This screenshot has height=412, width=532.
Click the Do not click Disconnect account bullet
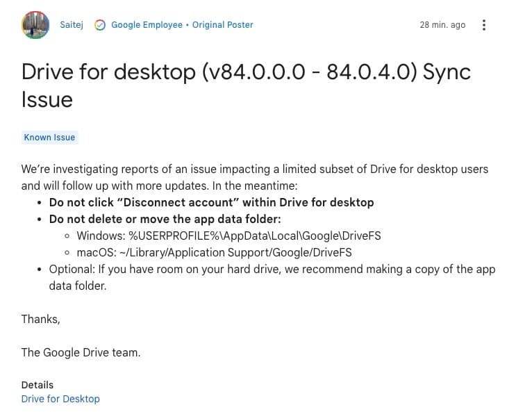(211, 202)
